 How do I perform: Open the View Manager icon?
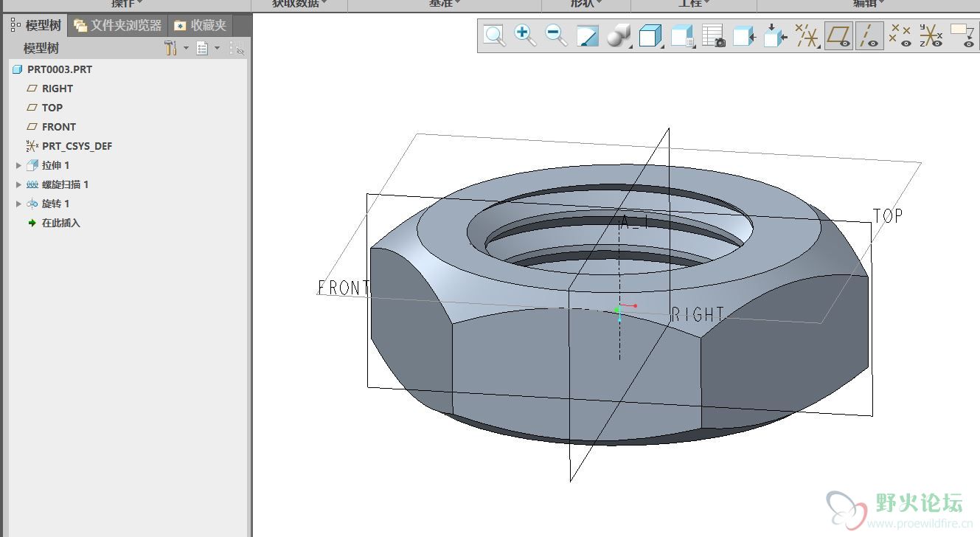click(x=683, y=35)
